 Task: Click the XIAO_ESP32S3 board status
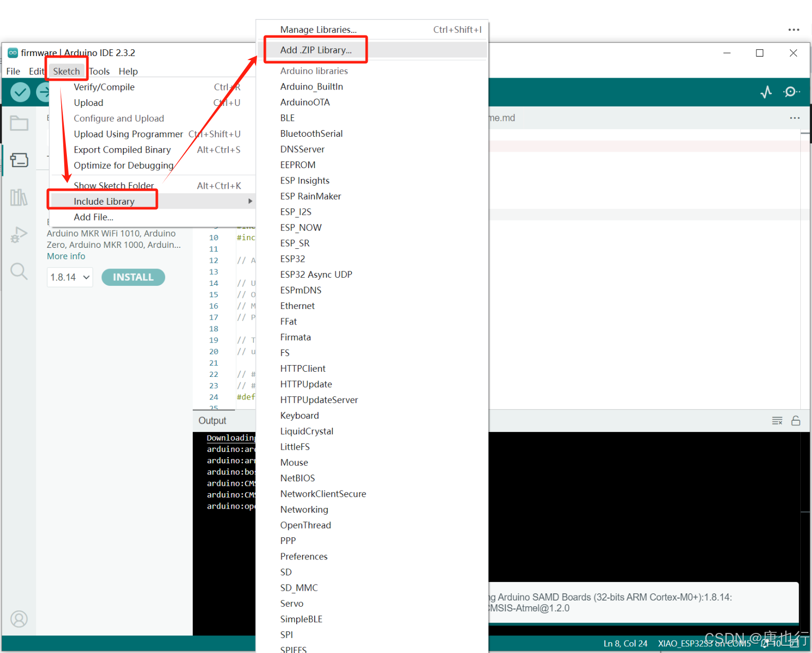[x=704, y=644]
